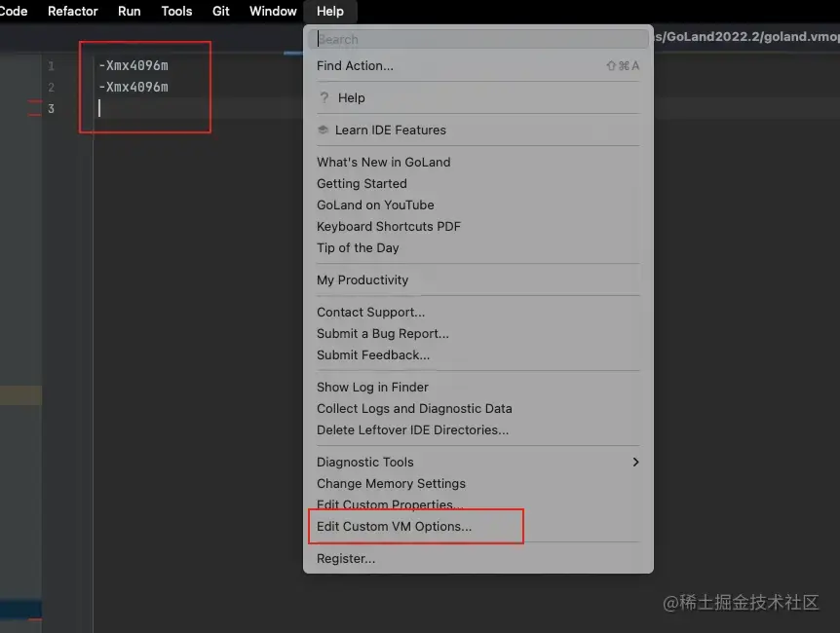Choose Show Log in Finder
Screen dimensions: 840x633
pyautogui.click(x=477, y=388)
